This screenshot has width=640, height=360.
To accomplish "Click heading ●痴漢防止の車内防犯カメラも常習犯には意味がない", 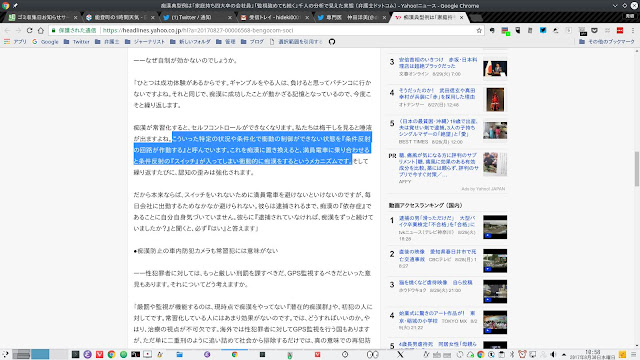I will pos(206,251).
